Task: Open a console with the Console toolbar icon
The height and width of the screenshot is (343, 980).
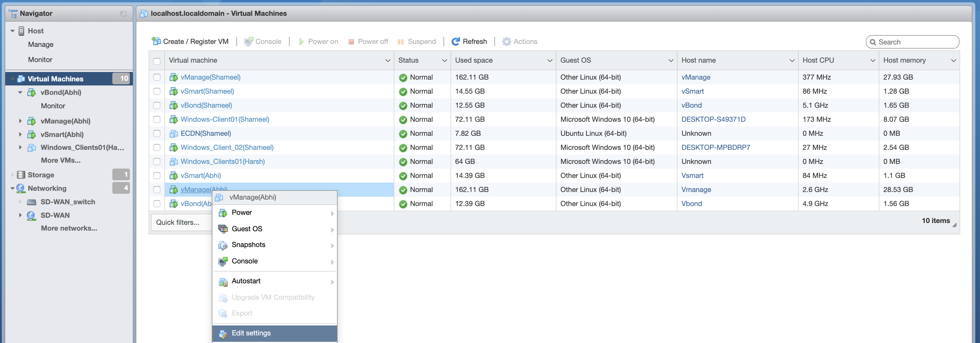Action: point(249,41)
